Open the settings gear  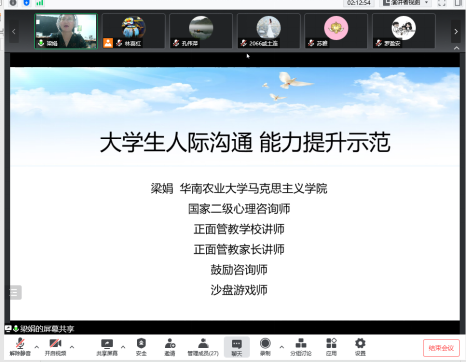[x=360, y=347]
